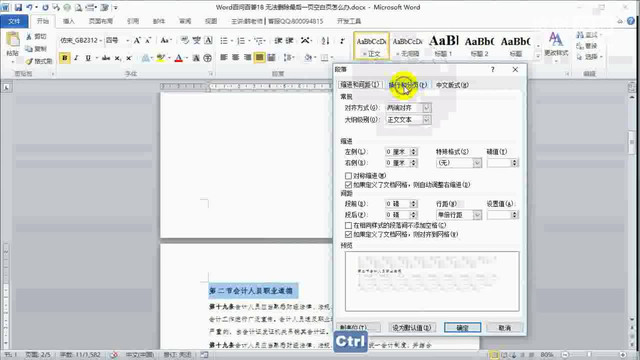640x360 pixels.
Task: Toggle no spacing between same-style paragraphs checkbox
Action: coord(348,225)
